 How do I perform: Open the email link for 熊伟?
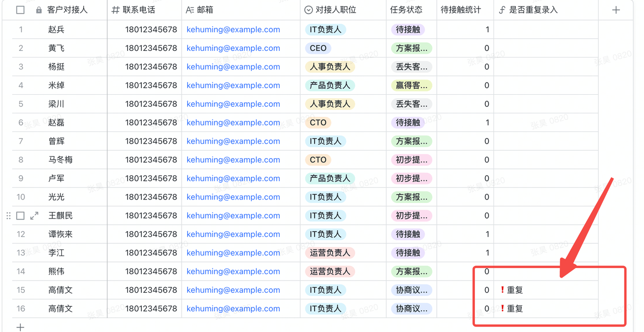233,272
